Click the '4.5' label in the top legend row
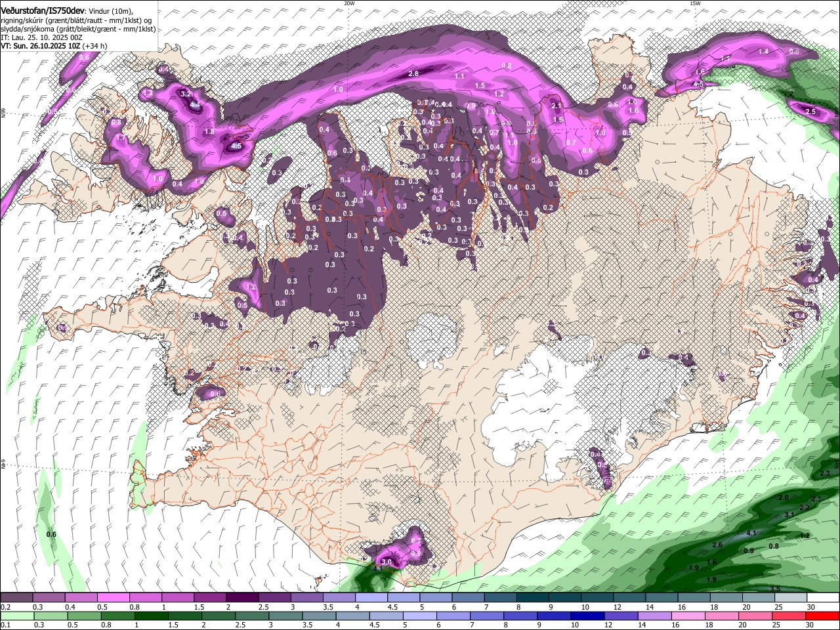840x630 pixels. coord(392,607)
